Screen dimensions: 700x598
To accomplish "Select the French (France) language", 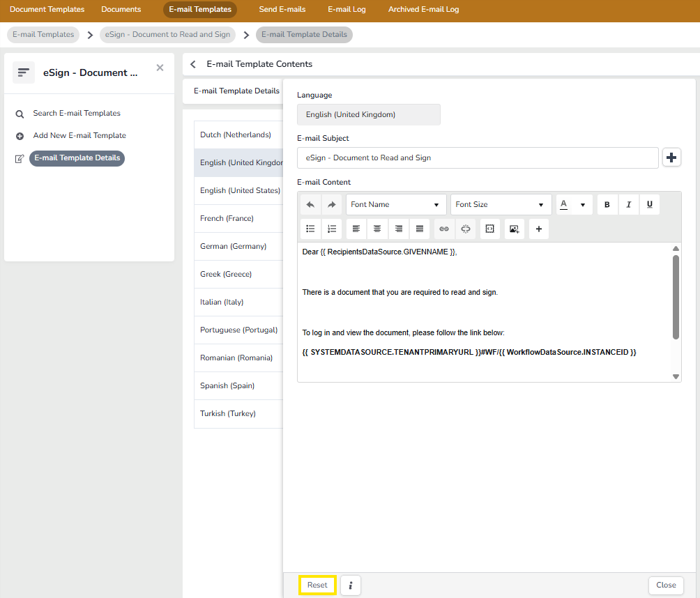I will click(x=238, y=218).
